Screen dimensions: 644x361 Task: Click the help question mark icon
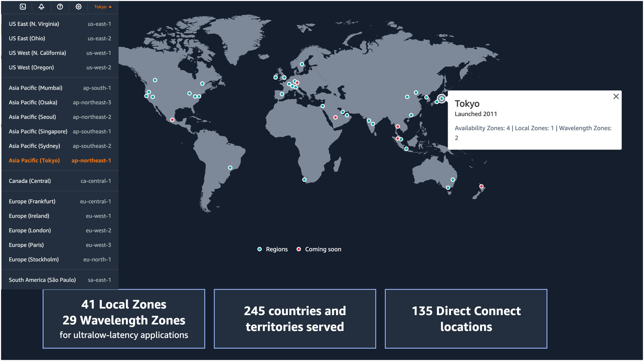pyautogui.click(x=60, y=7)
